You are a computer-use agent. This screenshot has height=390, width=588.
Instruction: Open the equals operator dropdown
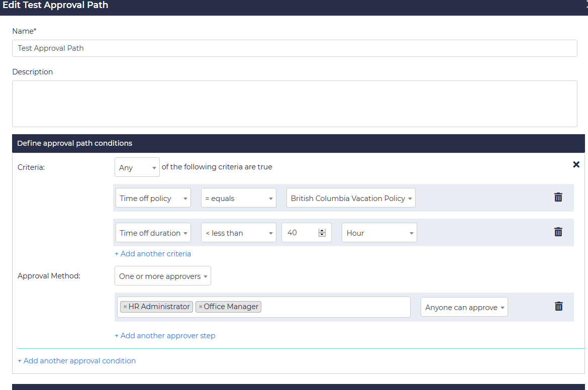point(238,198)
